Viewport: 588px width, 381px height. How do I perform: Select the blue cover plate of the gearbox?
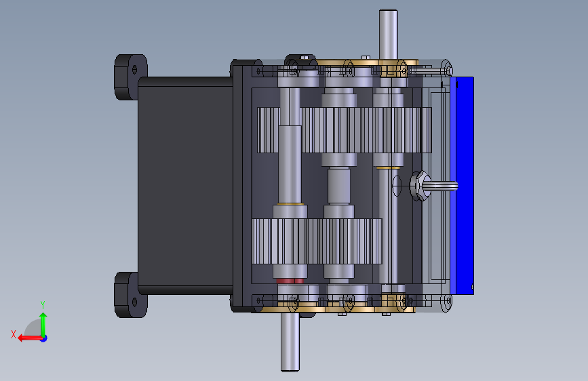coord(462,186)
